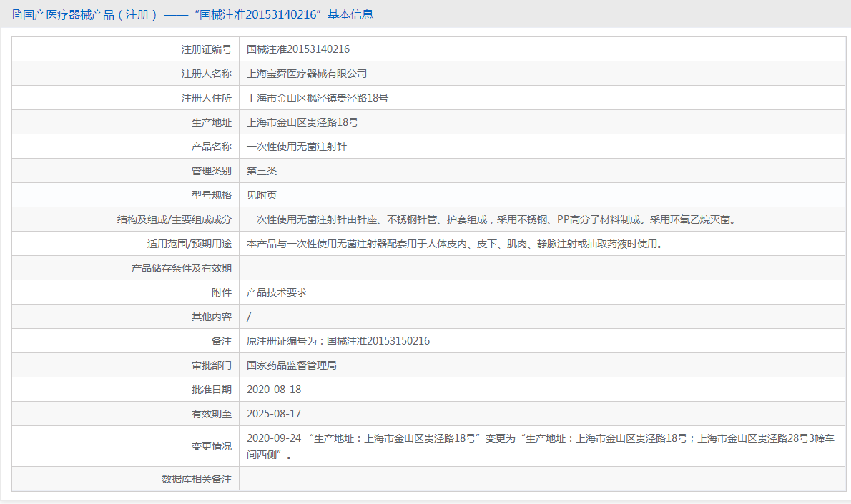The height and width of the screenshot is (504, 851).
Task: Click the 产品储存条件及有效期 label
Action: 181,268
